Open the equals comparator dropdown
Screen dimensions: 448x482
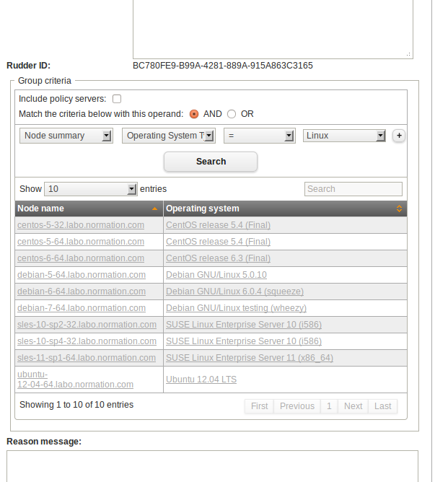(x=260, y=136)
